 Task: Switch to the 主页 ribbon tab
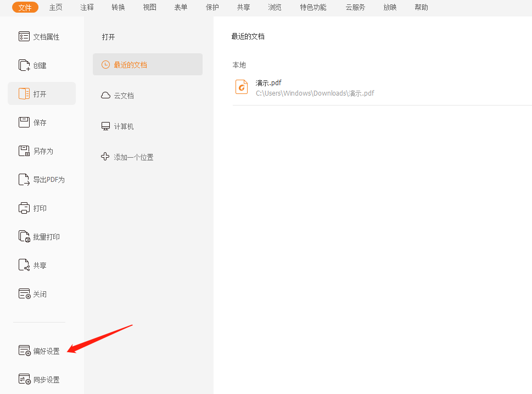(x=55, y=7)
